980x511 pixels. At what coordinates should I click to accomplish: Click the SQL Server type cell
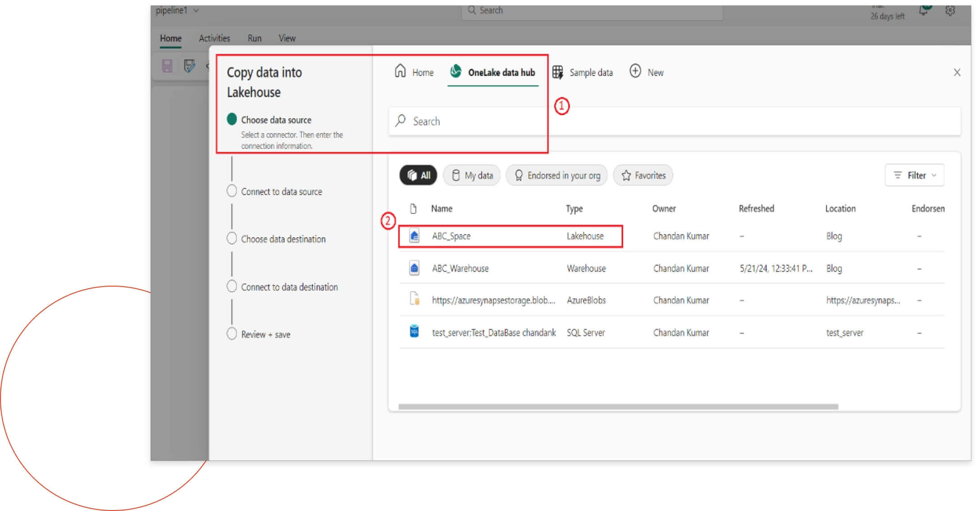coord(586,333)
